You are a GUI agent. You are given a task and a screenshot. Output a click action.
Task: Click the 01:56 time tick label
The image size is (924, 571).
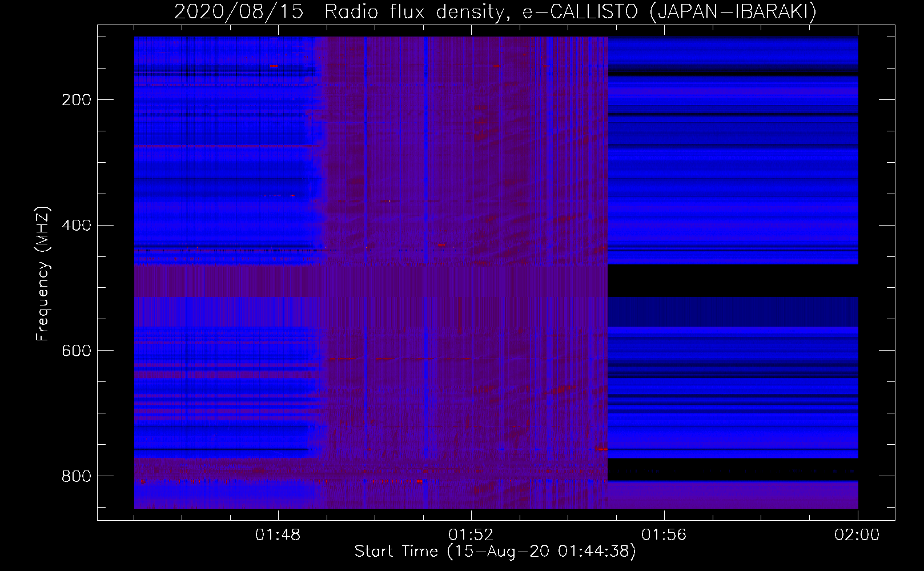pos(664,535)
